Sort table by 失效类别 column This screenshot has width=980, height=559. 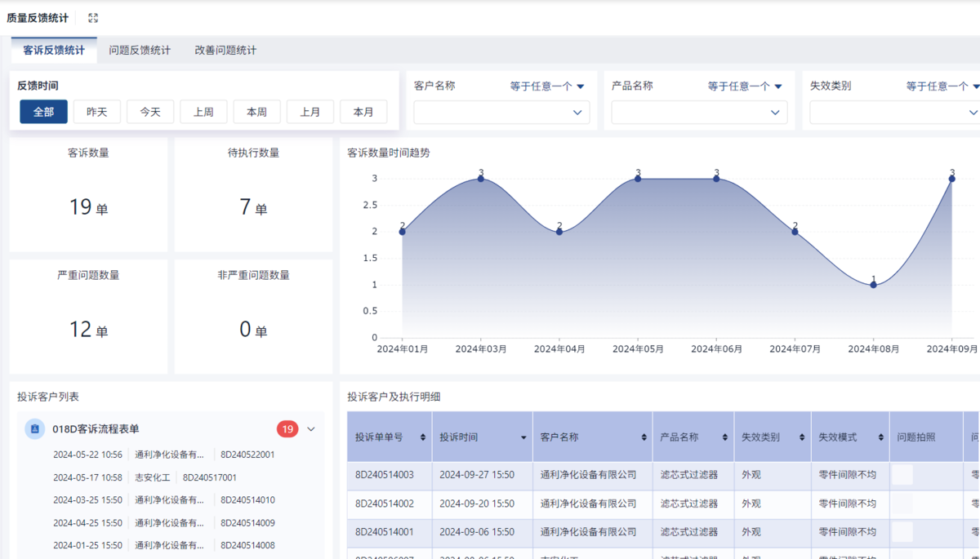[801, 437]
